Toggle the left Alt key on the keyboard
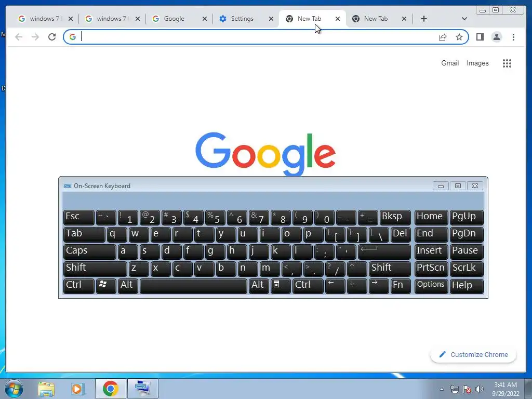This screenshot has height=399, width=532. (x=128, y=286)
